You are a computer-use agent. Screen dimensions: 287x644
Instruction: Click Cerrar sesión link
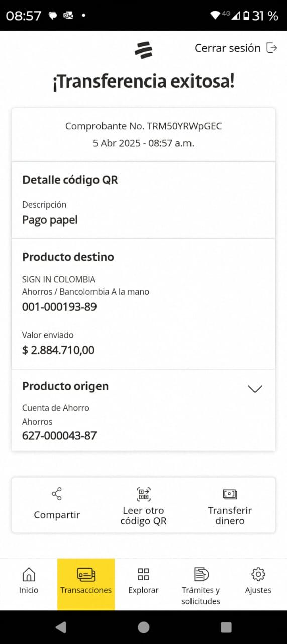point(228,48)
